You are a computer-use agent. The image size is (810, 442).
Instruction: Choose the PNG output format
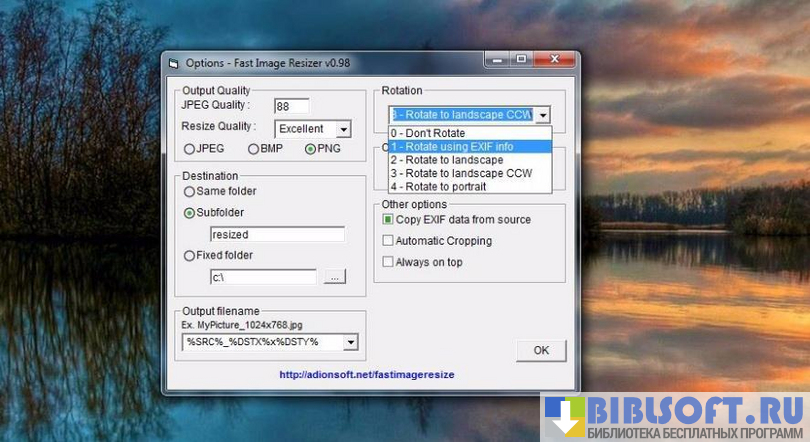310,149
